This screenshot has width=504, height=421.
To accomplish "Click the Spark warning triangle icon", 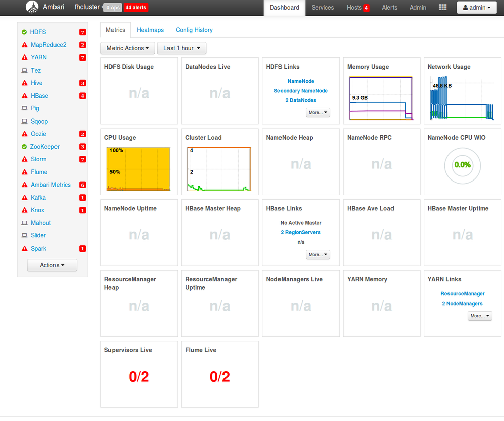I will [x=24, y=249].
